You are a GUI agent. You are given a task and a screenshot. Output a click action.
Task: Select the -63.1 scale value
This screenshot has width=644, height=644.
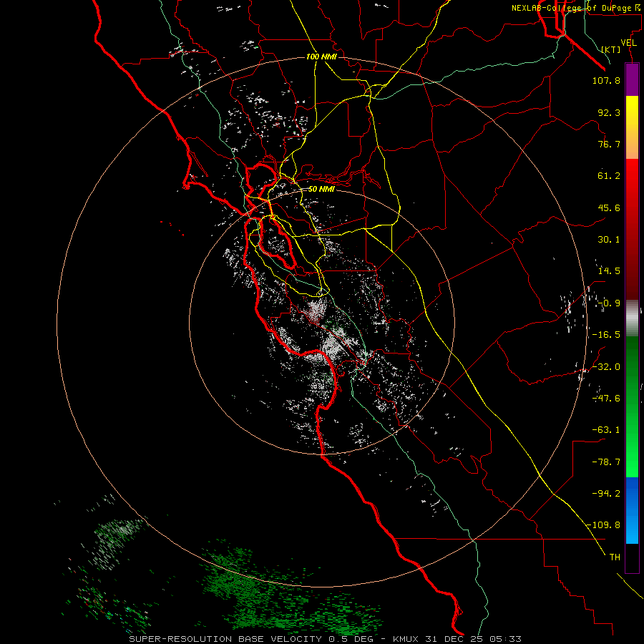(606, 430)
